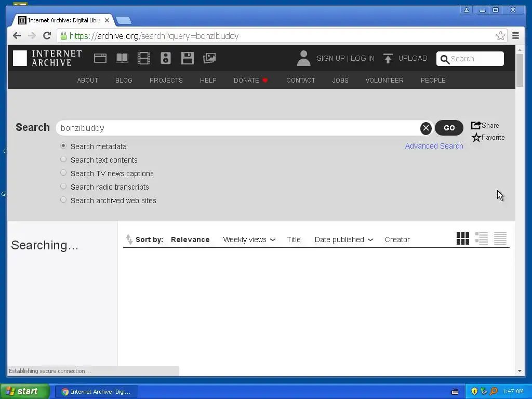Sort results by Relevance

point(190,240)
